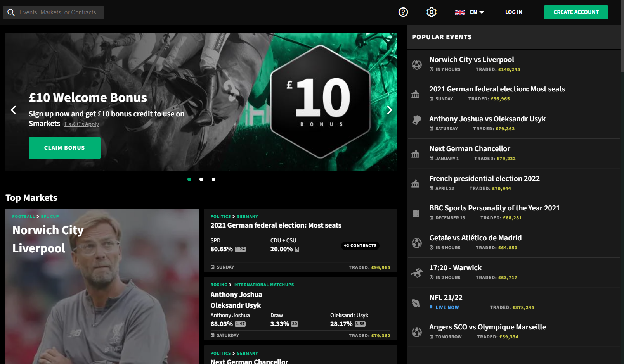Click the £10 bonus hexagon badge
The image size is (624, 364).
pos(321,102)
